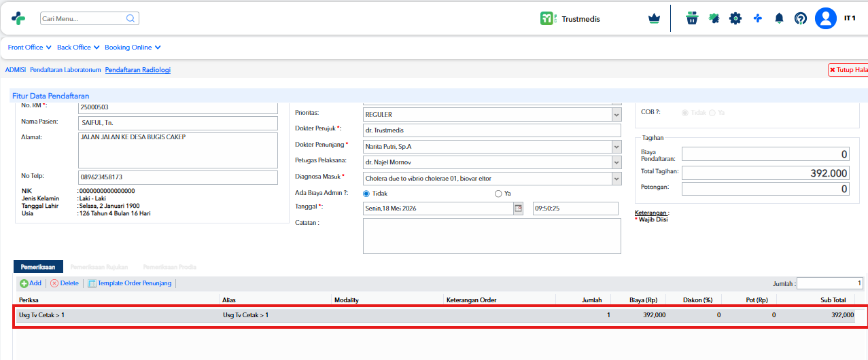Click the red Delete button
The height and width of the screenshot is (360, 868).
point(65,283)
